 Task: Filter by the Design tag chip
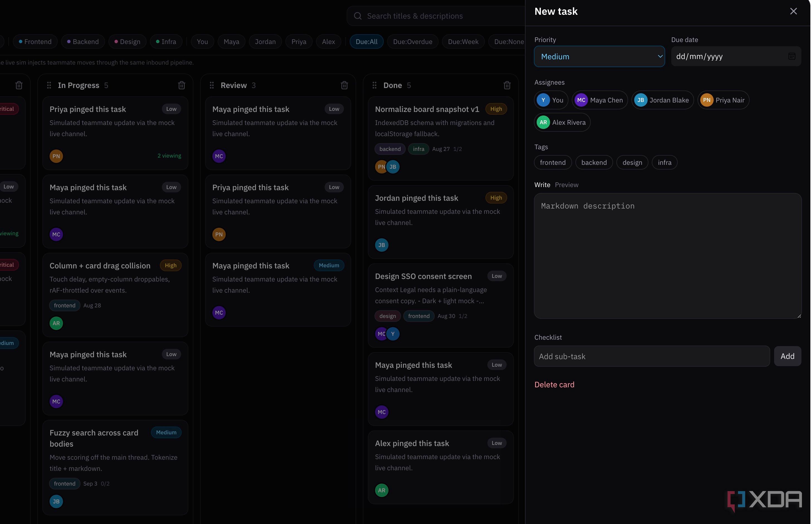[x=127, y=41]
